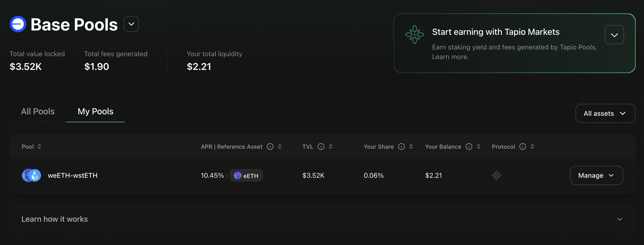Sort the table by Pool column
The width and height of the screenshot is (644, 245).
39,147
